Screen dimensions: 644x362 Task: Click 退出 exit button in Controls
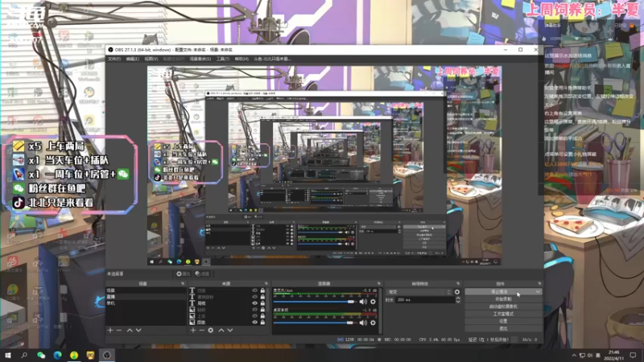click(x=503, y=329)
